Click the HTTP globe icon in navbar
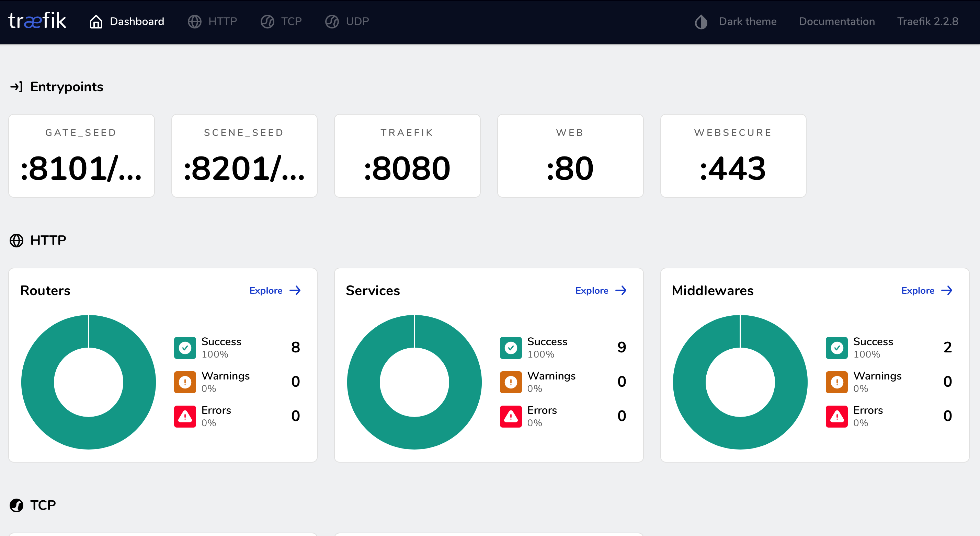This screenshot has width=980, height=536. click(x=194, y=21)
